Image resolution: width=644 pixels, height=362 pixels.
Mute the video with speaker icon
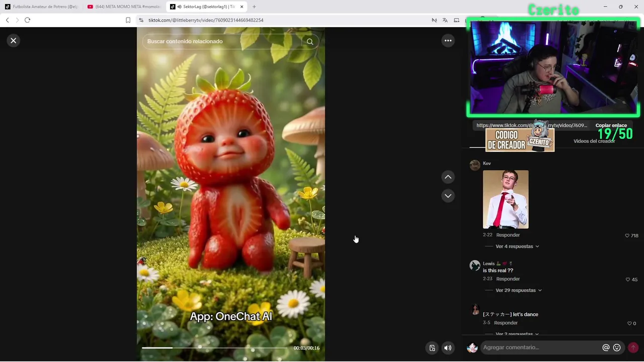coord(448,348)
